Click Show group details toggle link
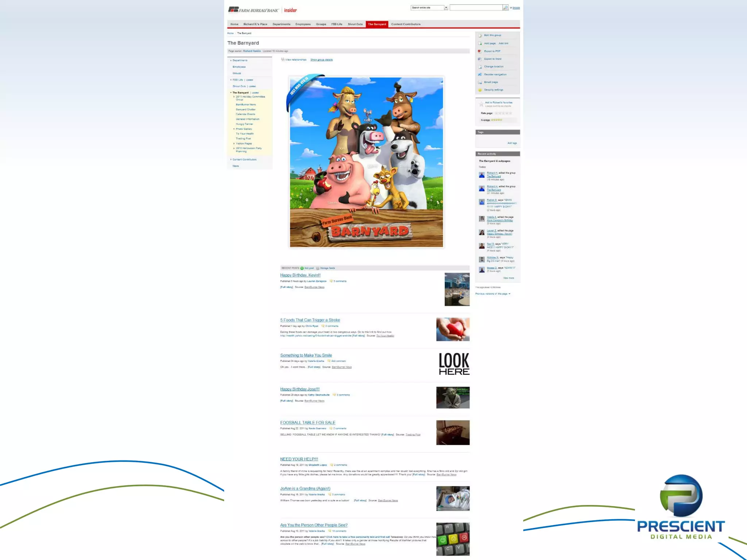The image size is (747, 560). click(321, 60)
